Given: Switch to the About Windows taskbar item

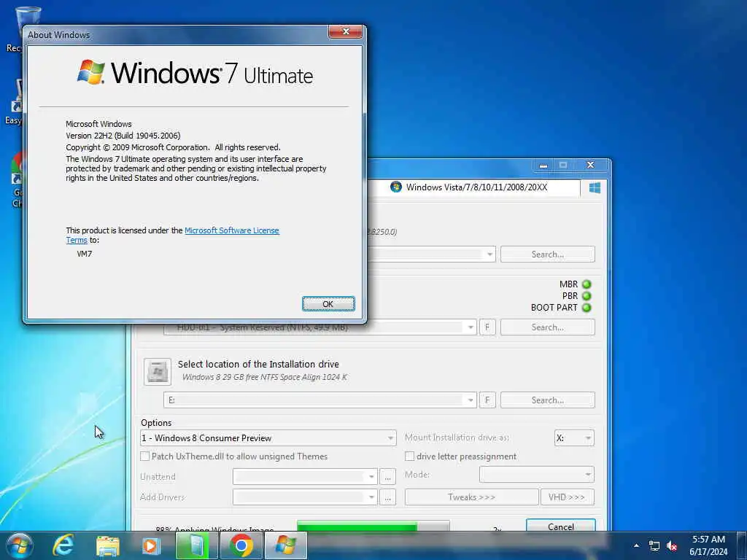Looking at the screenshot, I should [x=286, y=545].
